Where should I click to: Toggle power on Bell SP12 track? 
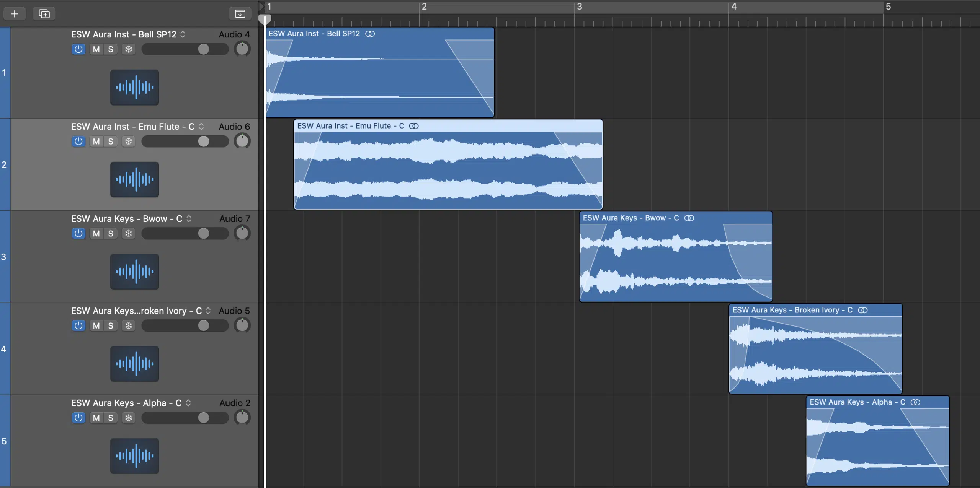click(78, 49)
